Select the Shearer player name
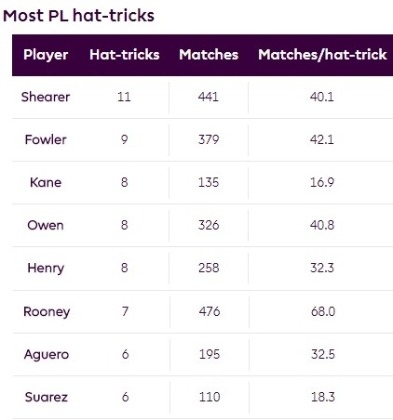 [x=46, y=97]
